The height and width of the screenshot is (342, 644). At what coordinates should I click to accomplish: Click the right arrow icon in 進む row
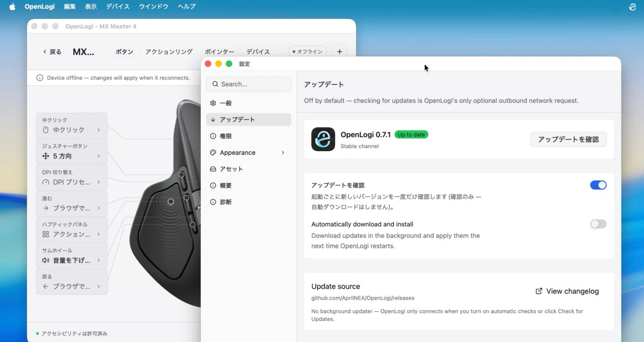coord(46,208)
